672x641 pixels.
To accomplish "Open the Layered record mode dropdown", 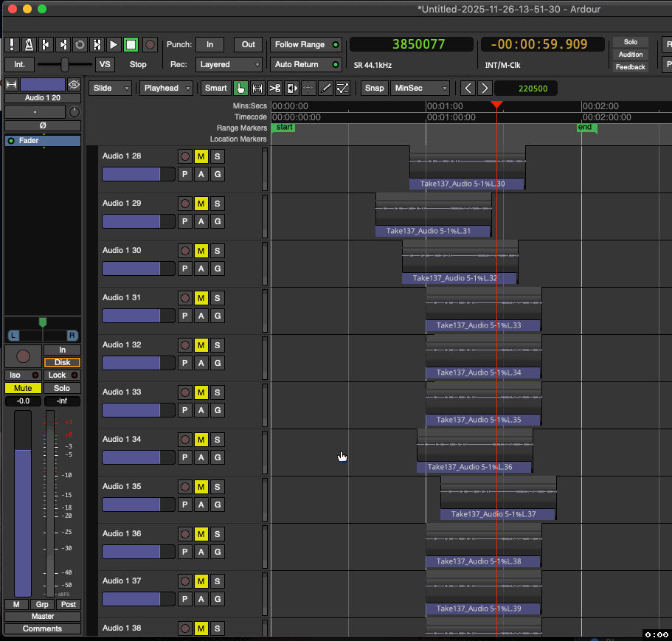I will (x=229, y=65).
